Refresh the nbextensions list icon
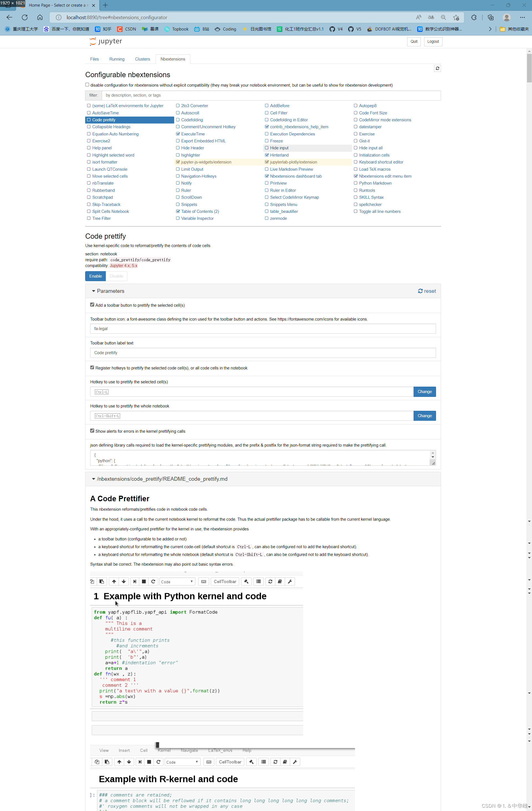 click(x=437, y=69)
